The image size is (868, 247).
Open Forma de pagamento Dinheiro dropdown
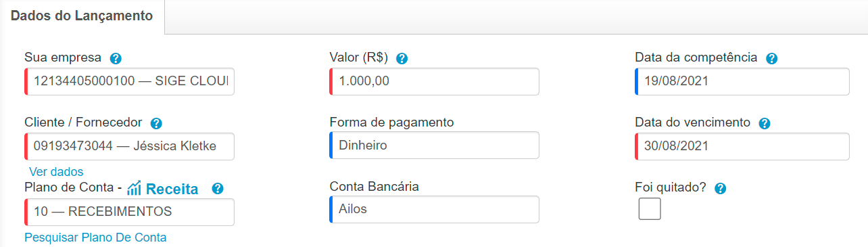[x=434, y=145]
